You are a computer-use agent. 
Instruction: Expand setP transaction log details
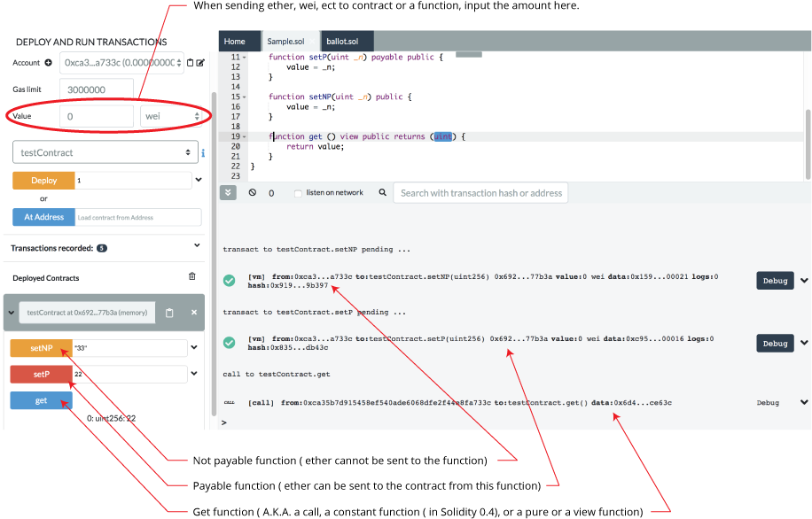tap(804, 343)
